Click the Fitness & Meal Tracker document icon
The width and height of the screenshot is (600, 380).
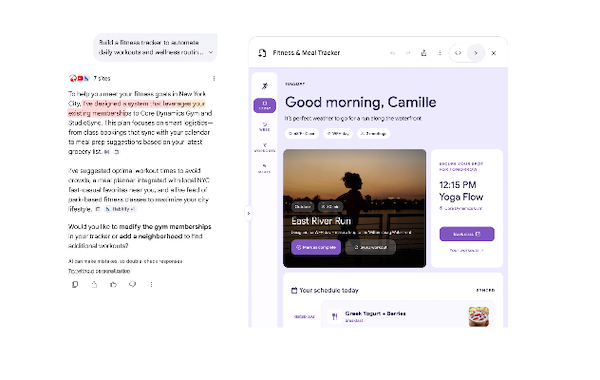click(x=262, y=53)
